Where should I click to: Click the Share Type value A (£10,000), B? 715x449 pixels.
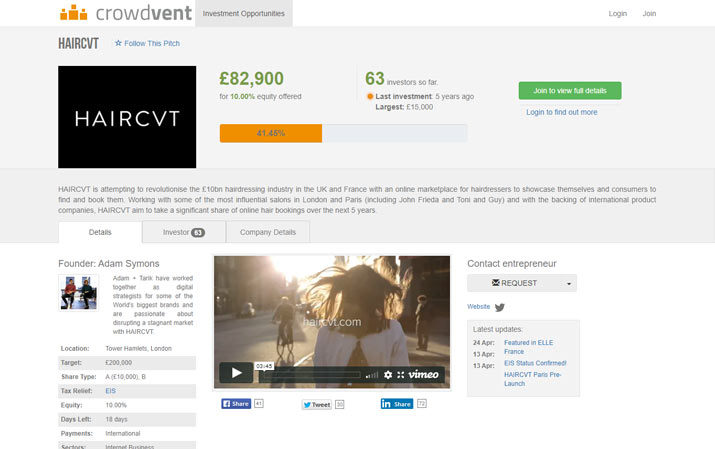(x=125, y=377)
